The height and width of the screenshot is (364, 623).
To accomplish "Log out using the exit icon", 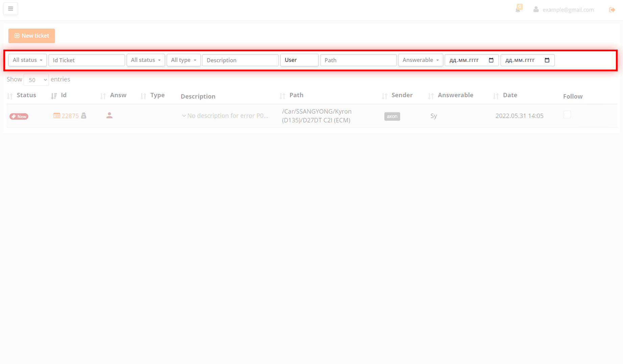I will 612,9.
